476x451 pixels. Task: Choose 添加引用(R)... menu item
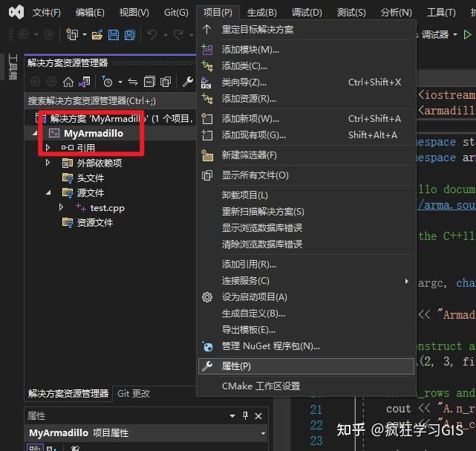307,265
